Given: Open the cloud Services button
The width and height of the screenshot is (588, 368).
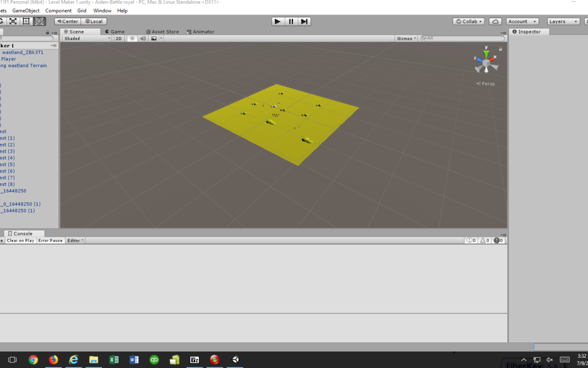Looking at the screenshot, I should click(495, 21).
